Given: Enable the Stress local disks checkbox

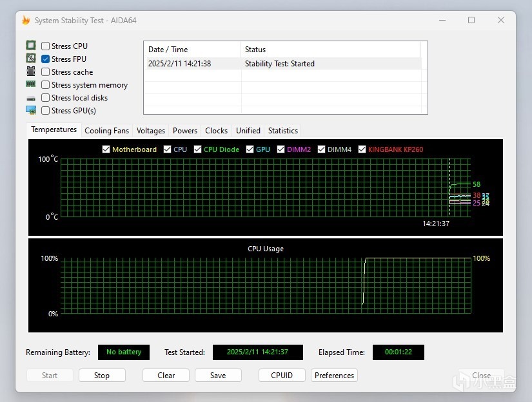Looking at the screenshot, I should [x=46, y=98].
